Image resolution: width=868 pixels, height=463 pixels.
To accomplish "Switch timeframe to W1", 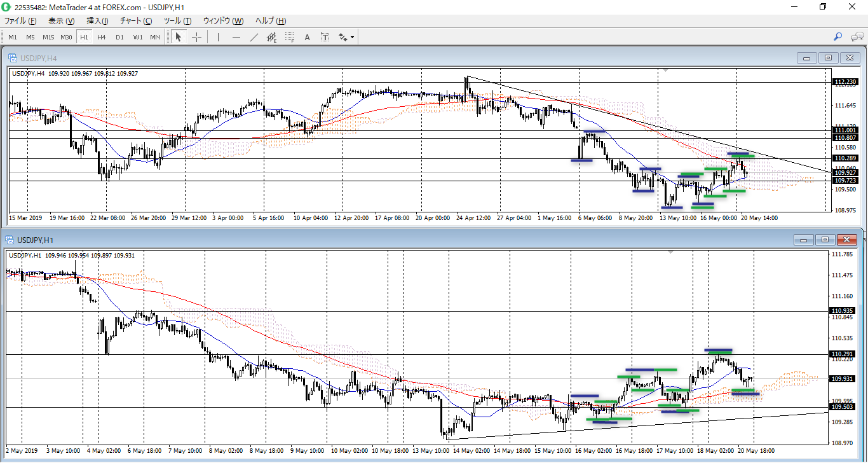I will [x=137, y=37].
